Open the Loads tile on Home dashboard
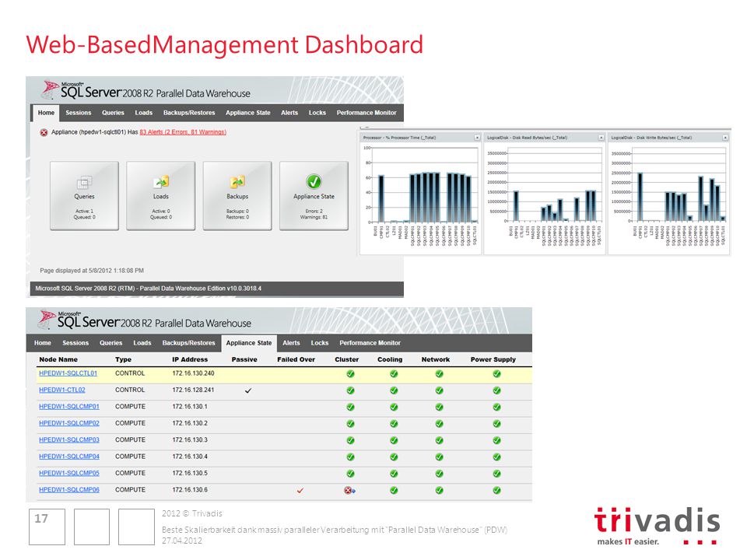The height and width of the screenshot is (560, 747). pos(161,196)
